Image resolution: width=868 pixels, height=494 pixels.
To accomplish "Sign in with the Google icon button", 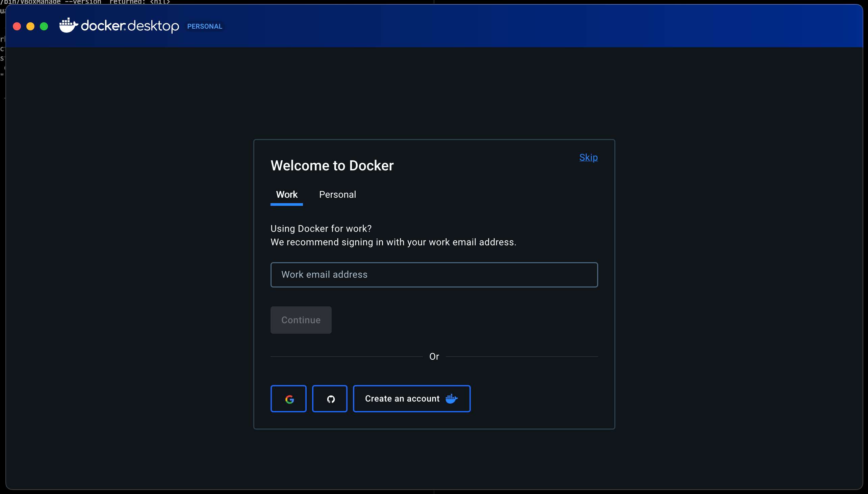I will pyautogui.click(x=288, y=399).
